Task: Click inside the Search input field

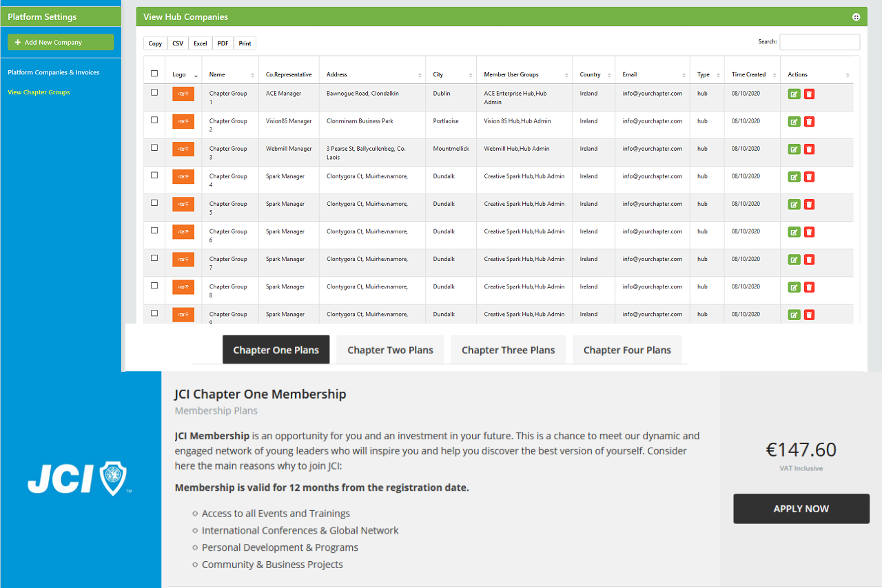Action: point(819,41)
